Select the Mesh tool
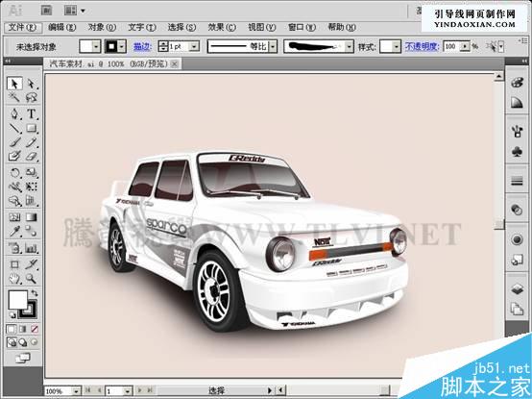The height and width of the screenshot is (399, 532). pyautogui.click(x=14, y=217)
